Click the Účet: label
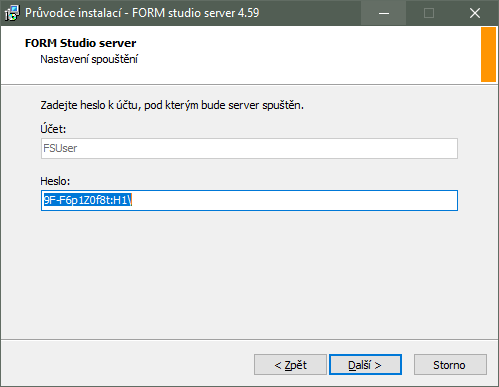The width and height of the screenshot is (499, 387). (53, 129)
